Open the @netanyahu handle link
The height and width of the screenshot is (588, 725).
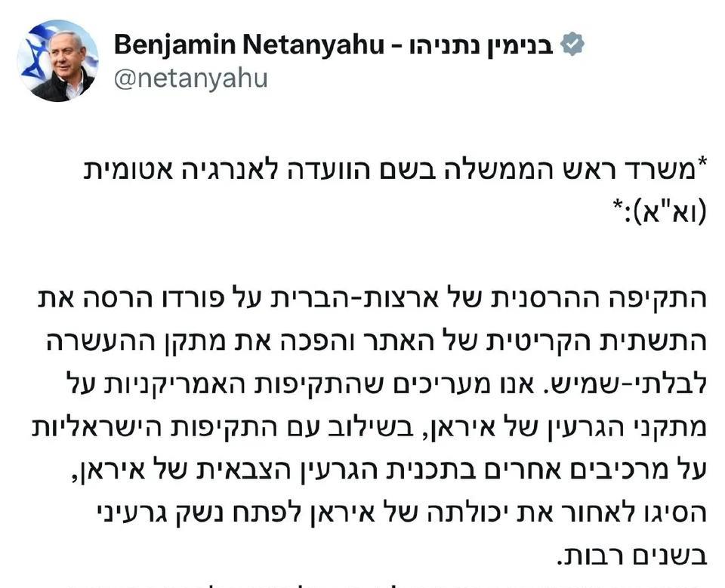click(x=190, y=78)
